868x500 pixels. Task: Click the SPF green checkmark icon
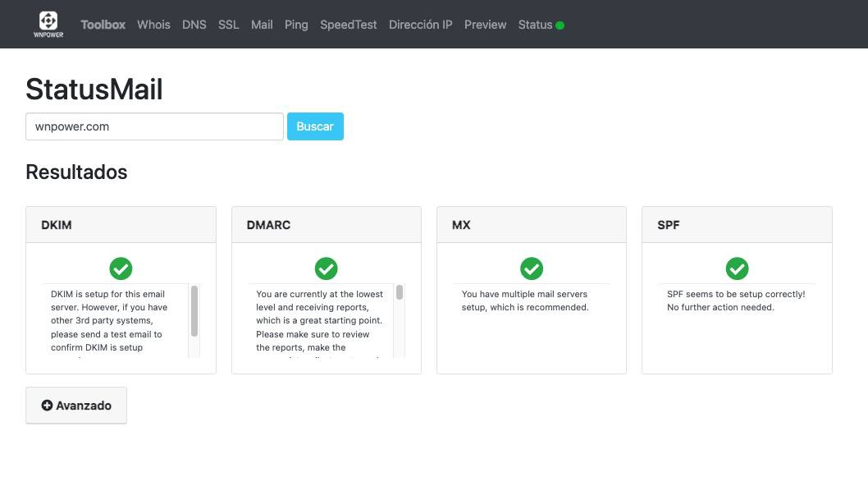tap(737, 268)
